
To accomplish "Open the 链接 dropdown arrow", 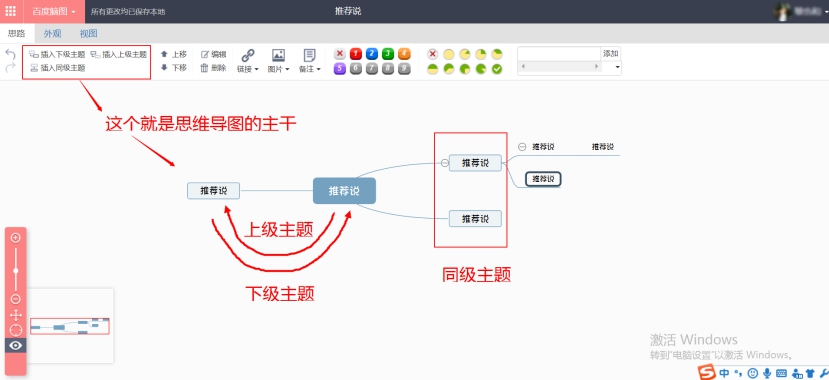I will (x=256, y=69).
